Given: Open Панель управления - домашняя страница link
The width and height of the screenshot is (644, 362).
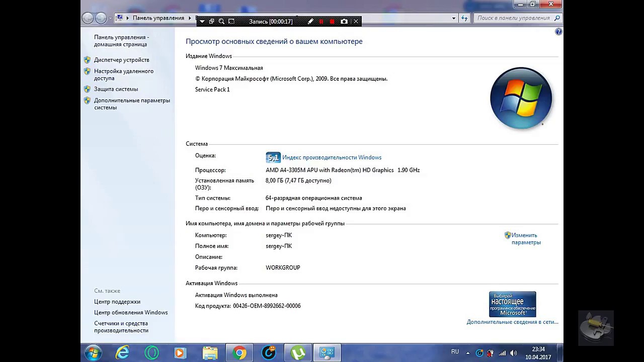Looking at the screenshot, I should click(121, 41).
